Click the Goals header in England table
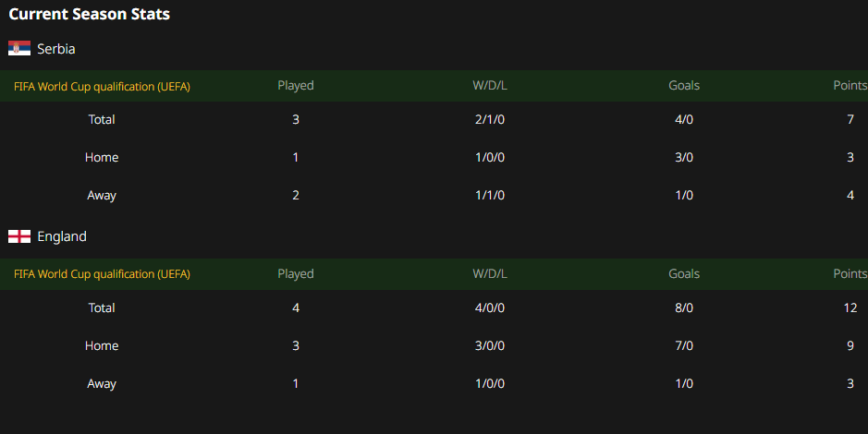 pos(684,274)
